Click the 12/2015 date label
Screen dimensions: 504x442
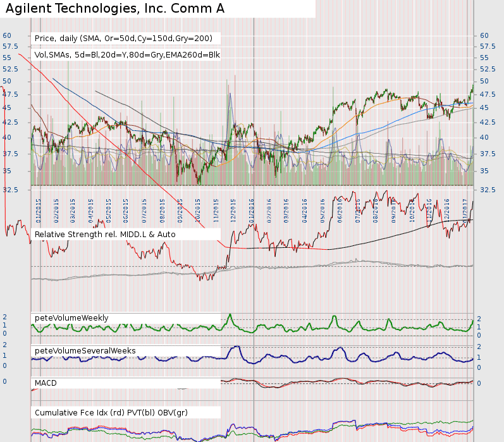[x=233, y=211]
